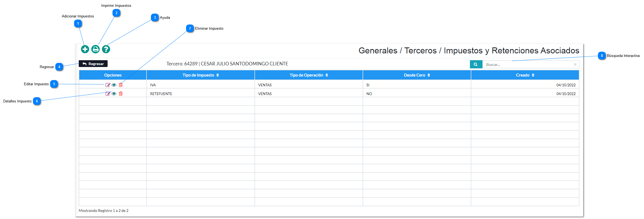Viewport: 644px width, 219px height.
Task: Click VENTAS in the RETEFUENTE row
Action: point(265,94)
